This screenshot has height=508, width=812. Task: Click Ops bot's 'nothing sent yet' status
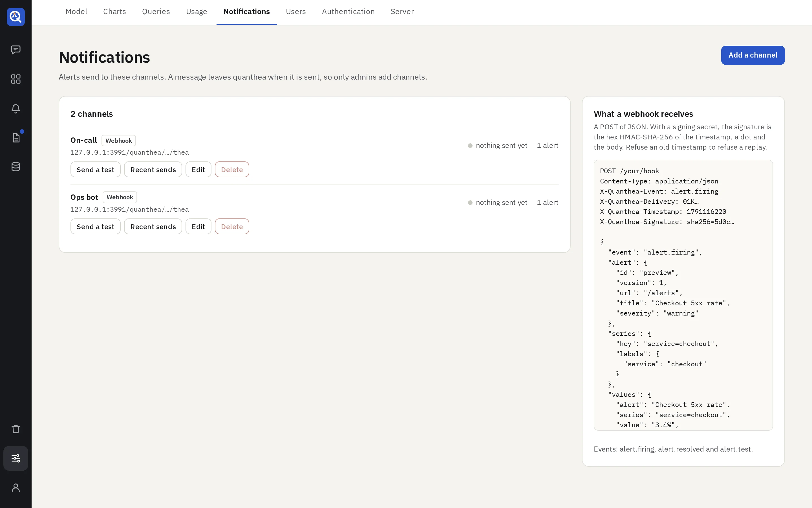pyautogui.click(x=498, y=203)
